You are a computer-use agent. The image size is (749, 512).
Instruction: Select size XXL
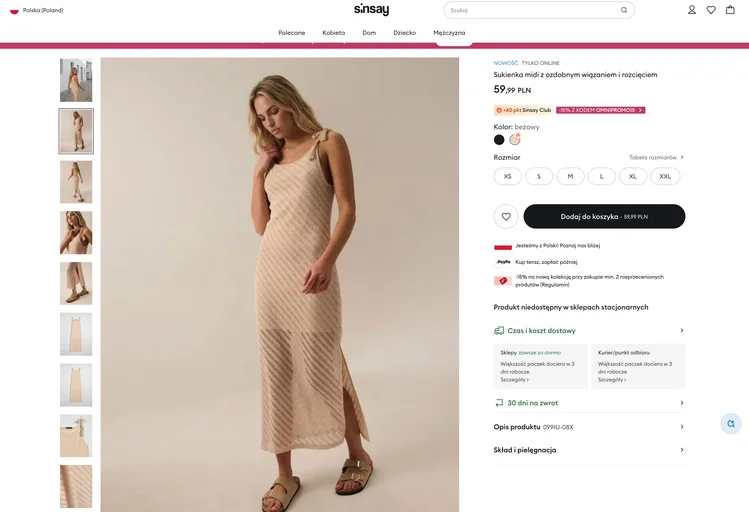pos(665,176)
